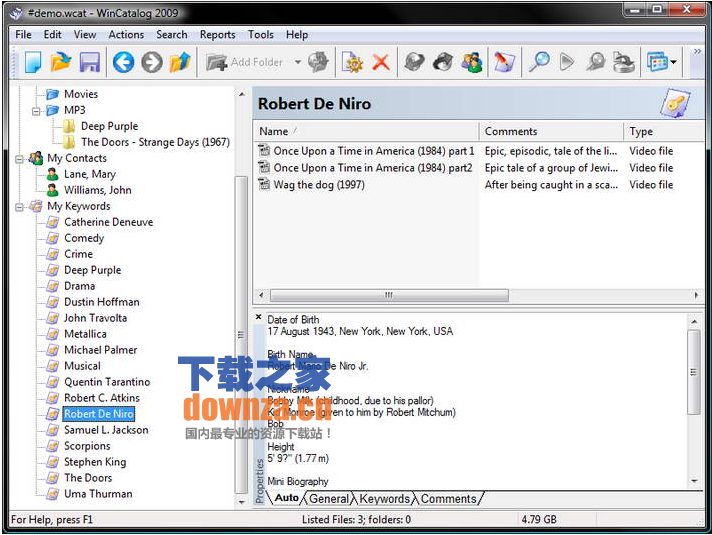Switch to the Auto properties tab

[x=287, y=498]
